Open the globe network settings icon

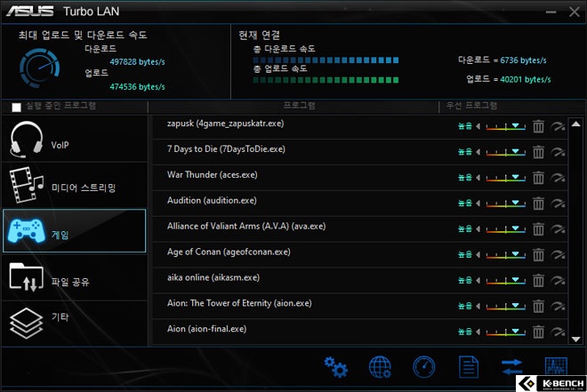[380, 367]
